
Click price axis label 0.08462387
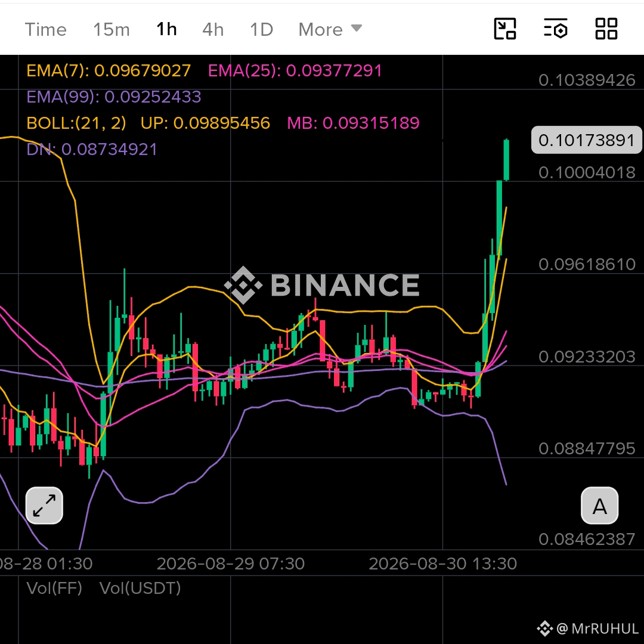tap(587, 539)
